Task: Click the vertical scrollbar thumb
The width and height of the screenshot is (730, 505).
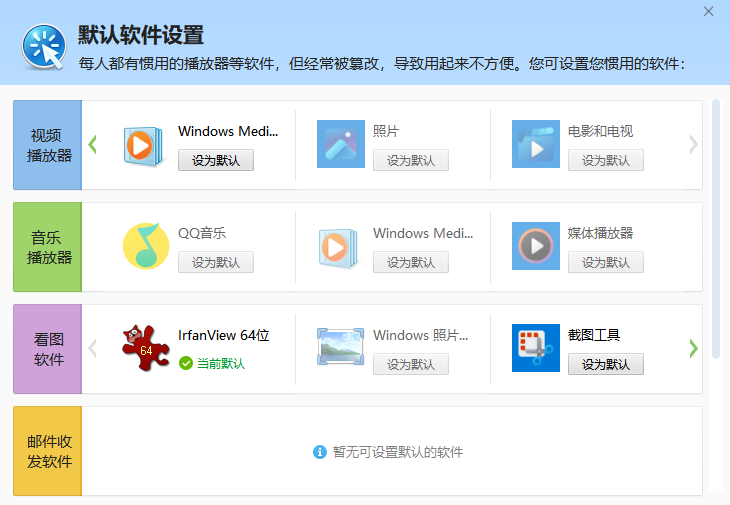Action: coord(716,229)
